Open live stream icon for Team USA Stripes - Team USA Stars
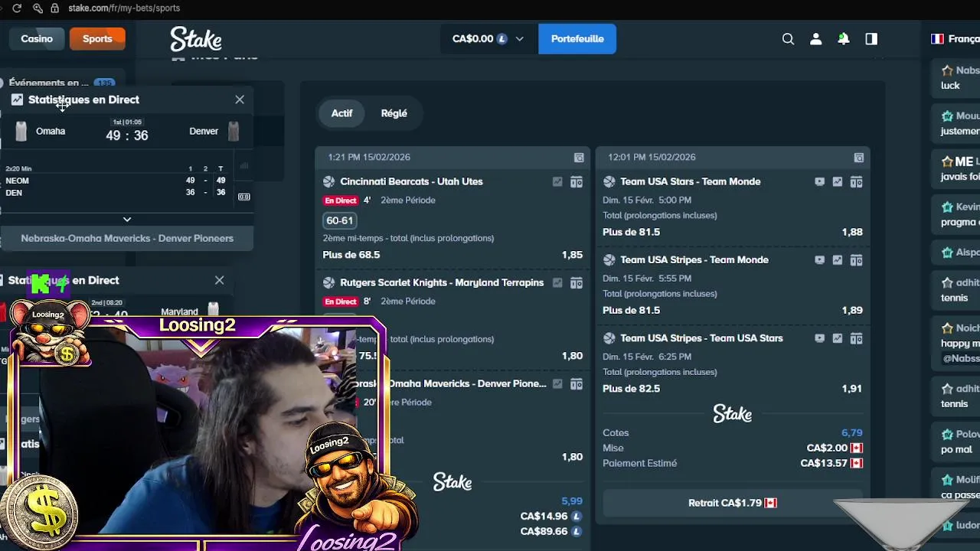This screenshot has width=980, height=551. (x=819, y=338)
